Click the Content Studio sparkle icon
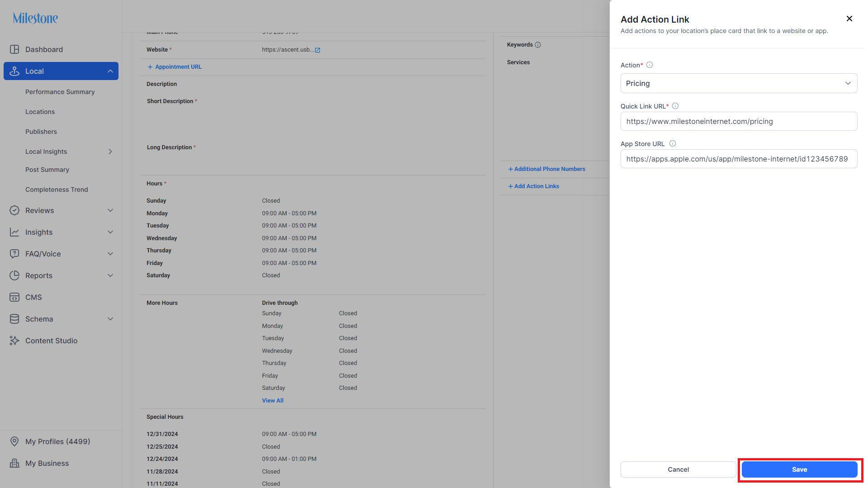Screen dimensions: 868x488 pos(14,341)
